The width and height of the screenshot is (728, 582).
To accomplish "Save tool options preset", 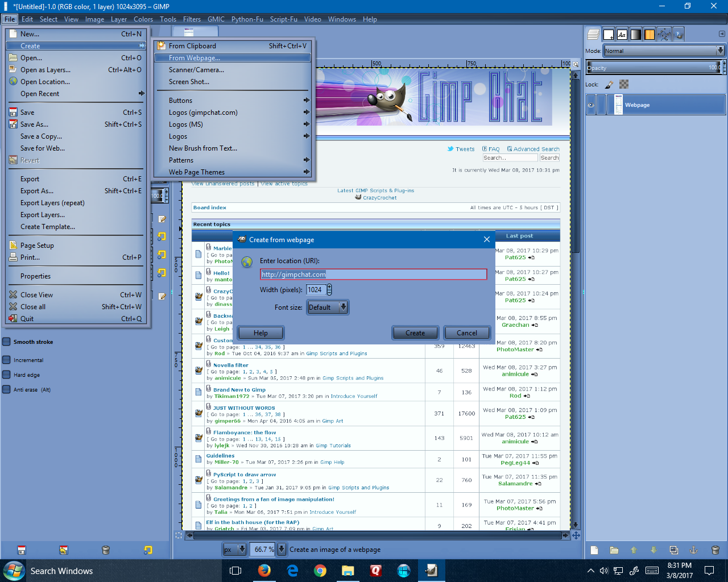I will tap(22, 550).
